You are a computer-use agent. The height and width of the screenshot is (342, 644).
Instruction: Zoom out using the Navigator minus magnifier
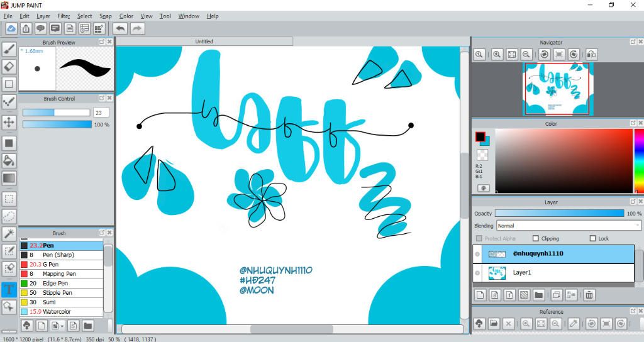[526, 54]
